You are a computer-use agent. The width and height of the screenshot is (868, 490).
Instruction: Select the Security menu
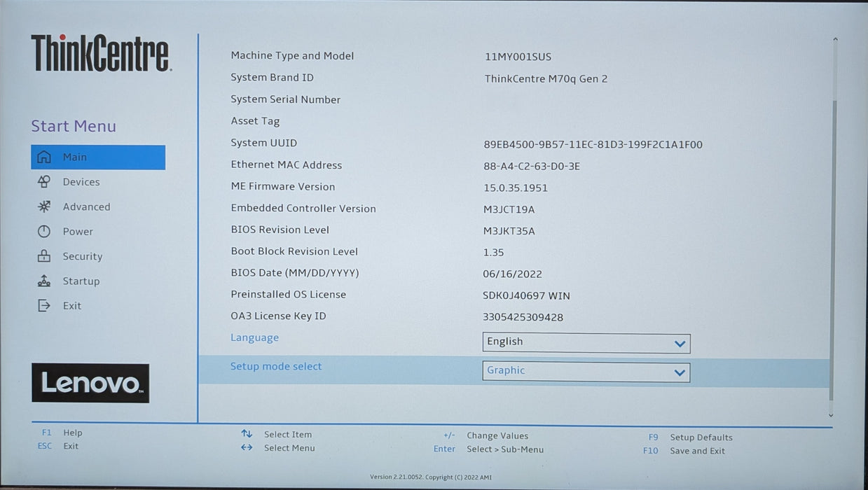[82, 256]
